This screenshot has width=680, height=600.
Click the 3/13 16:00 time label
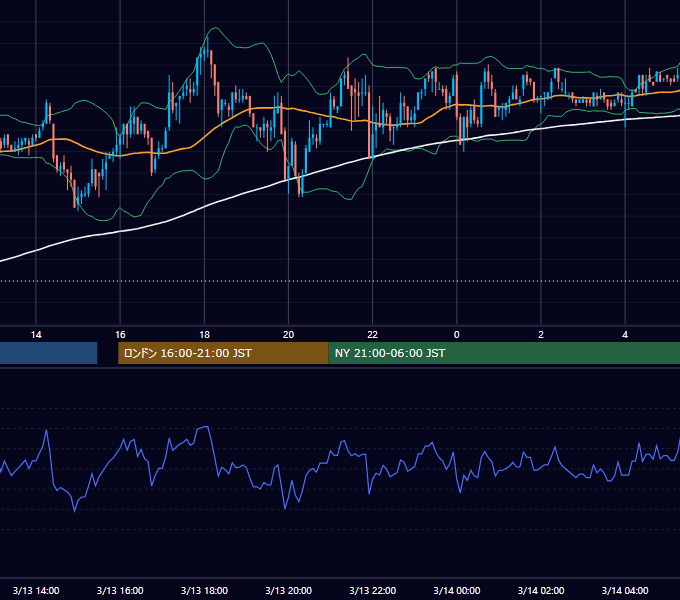[x=120, y=590]
